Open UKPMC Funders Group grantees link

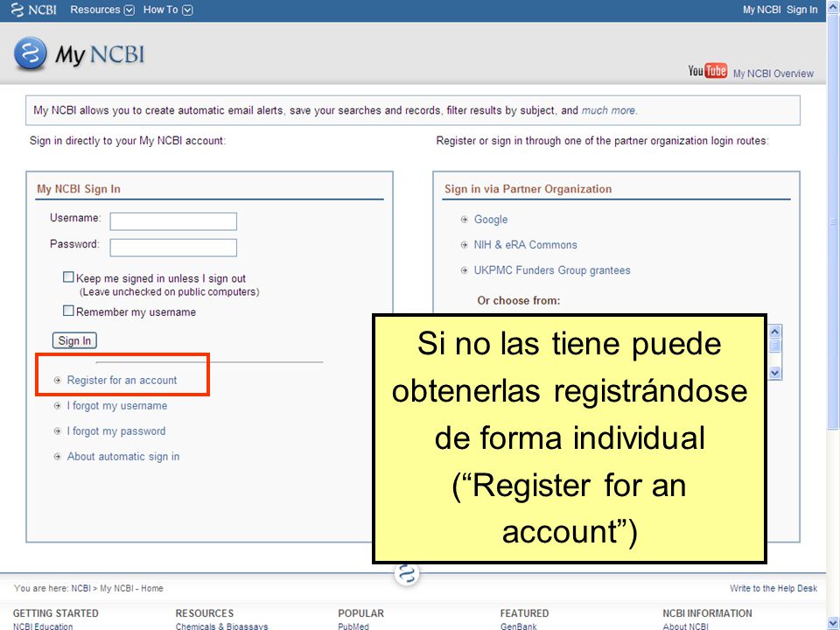click(552, 270)
